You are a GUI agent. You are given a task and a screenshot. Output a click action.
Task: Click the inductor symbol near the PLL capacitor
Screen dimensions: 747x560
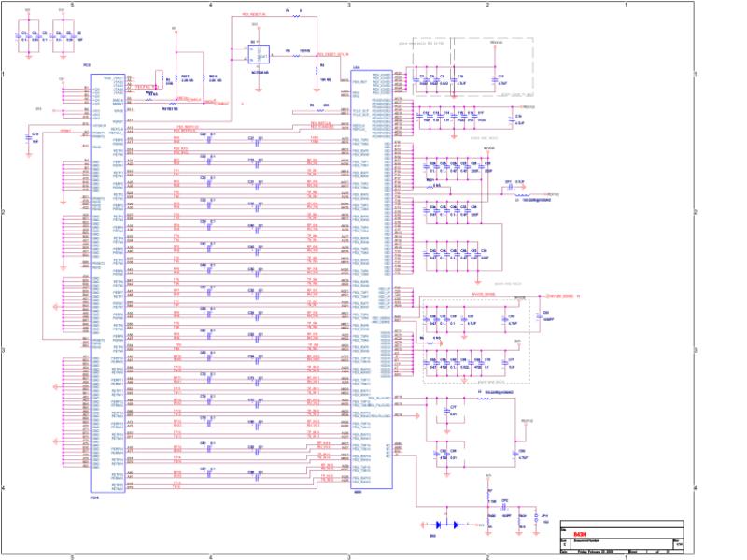coord(485,399)
